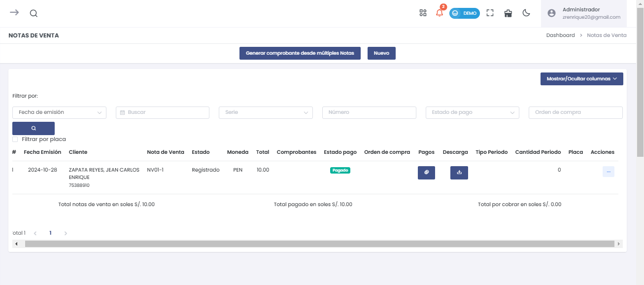Open row actions with the ellipsis button
The image size is (644, 285).
(609, 171)
